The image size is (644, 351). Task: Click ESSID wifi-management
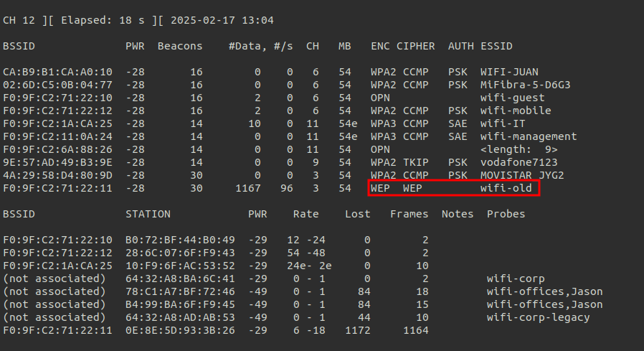coord(529,136)
